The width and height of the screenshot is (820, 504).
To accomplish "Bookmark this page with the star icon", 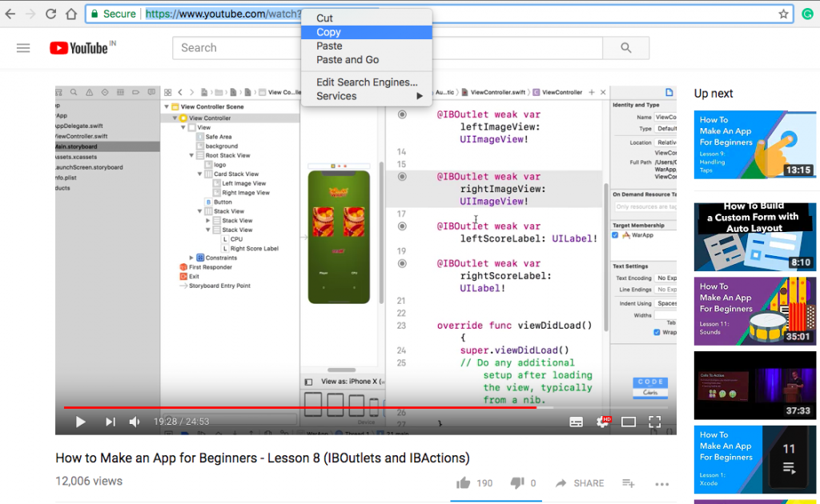I will click(x=783, y=14).
